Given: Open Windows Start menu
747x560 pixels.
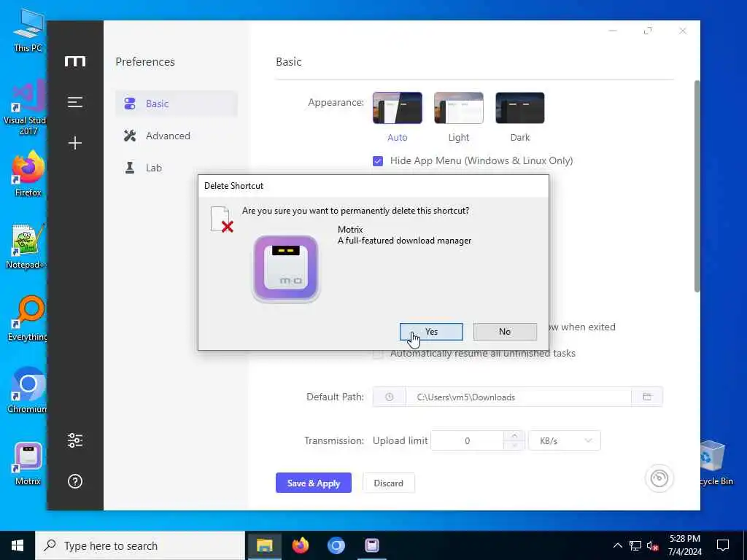Looking at the screenshot, I should (18, 545).
